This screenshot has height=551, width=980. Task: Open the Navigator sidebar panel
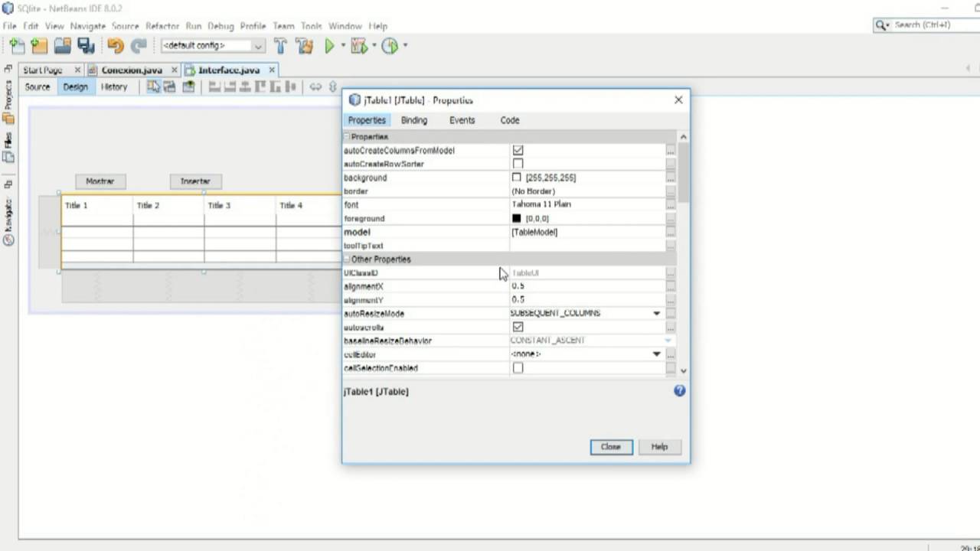8,222
